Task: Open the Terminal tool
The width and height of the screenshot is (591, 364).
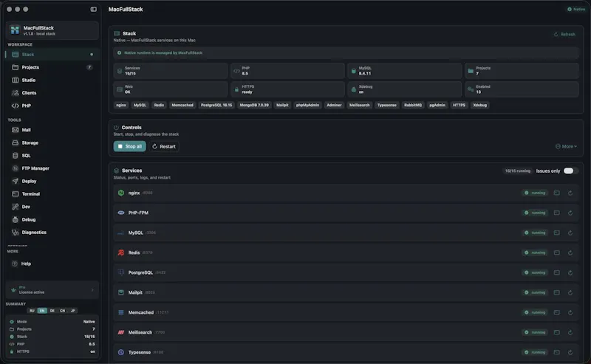Action: (52, 194)
